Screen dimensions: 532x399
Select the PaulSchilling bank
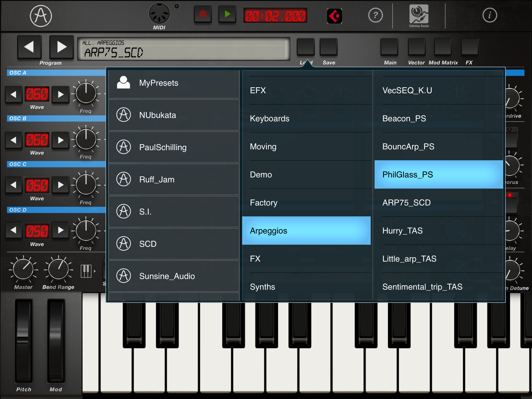click(174, 147)
